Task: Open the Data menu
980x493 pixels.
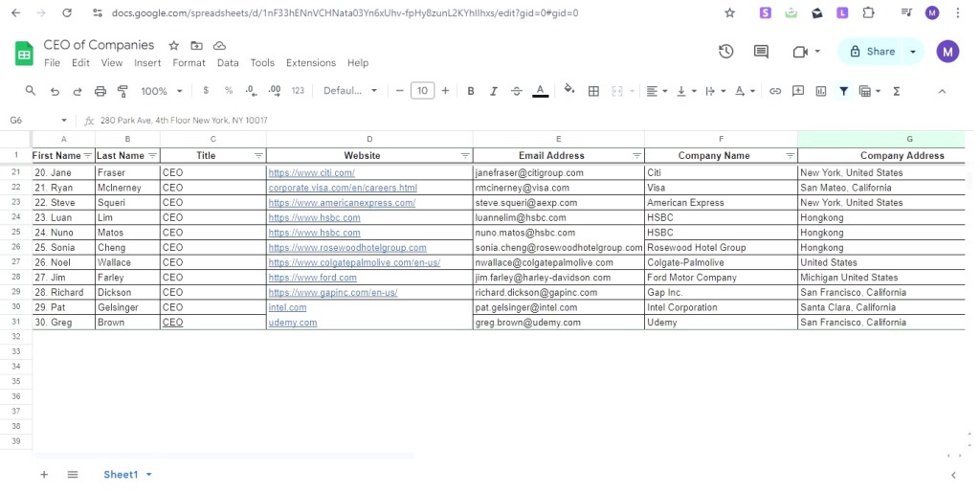Action: pyautogui.click(x=228, y=62)
